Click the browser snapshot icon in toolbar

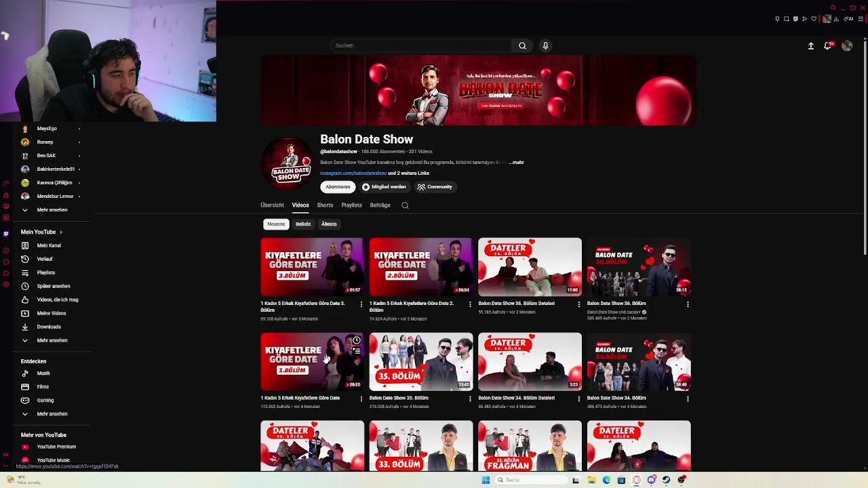pos(786,19)
